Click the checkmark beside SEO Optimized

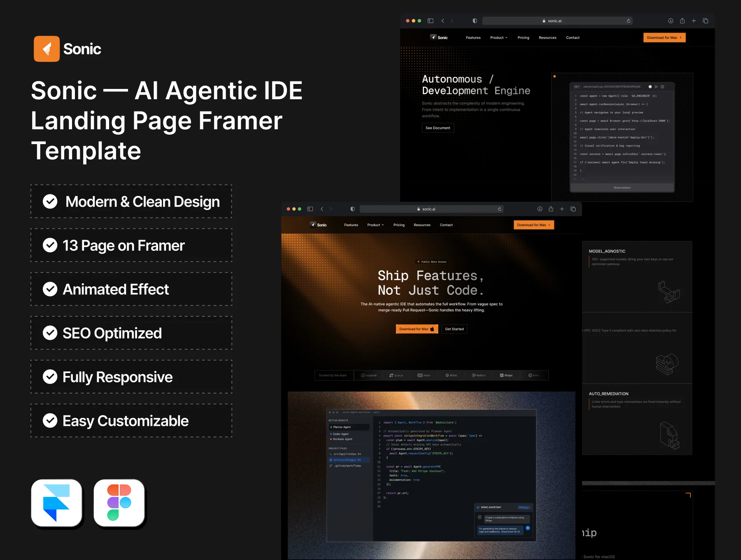(50, 333)
